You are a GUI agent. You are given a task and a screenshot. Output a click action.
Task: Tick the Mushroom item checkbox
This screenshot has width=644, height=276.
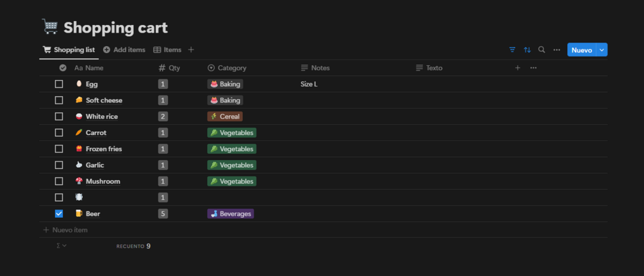pyautogui.click(x=59, y=181)
